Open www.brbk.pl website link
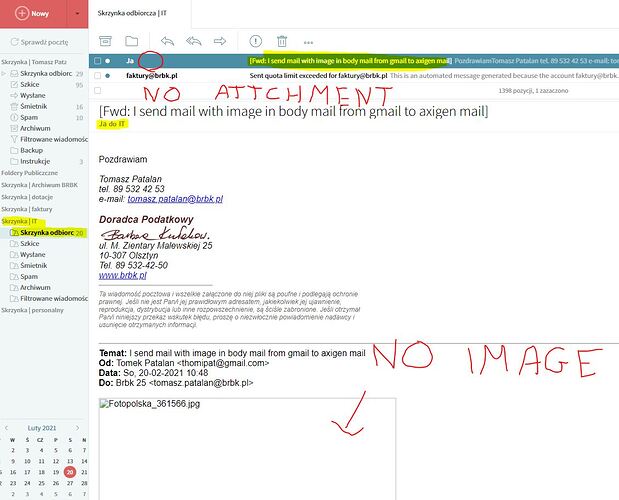 click(x=123, y=275)
